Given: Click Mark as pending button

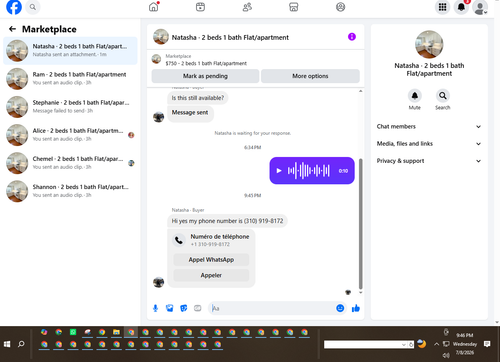Looking at the screenshot, I should [205, 76].
